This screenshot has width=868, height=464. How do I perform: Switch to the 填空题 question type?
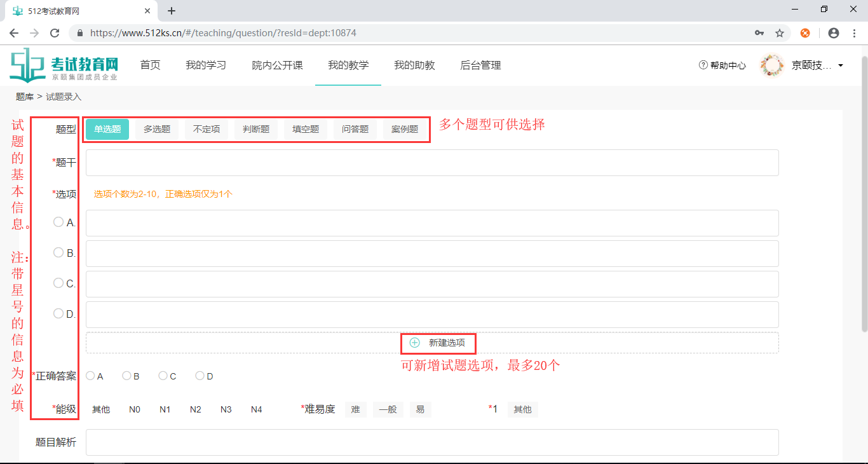[305, 128]
